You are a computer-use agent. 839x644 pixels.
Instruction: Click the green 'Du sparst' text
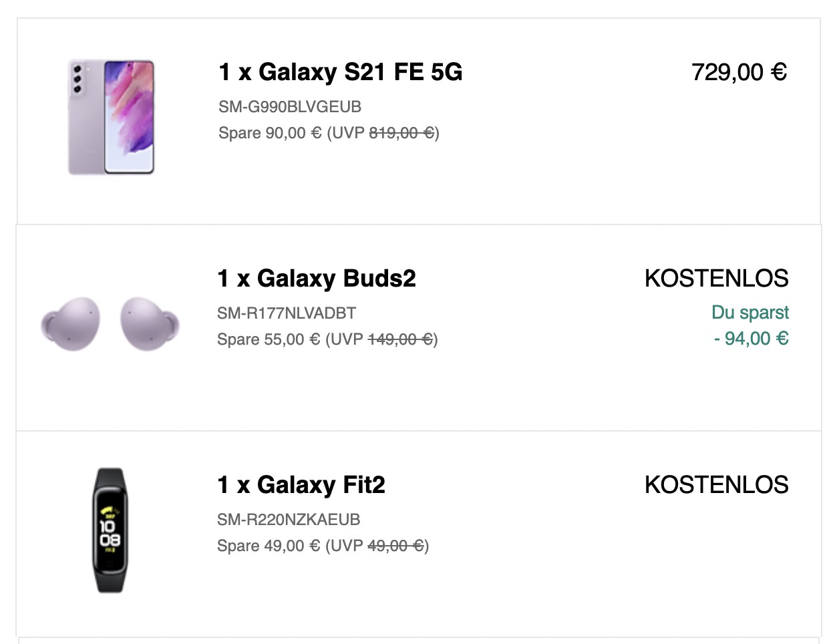750,313
